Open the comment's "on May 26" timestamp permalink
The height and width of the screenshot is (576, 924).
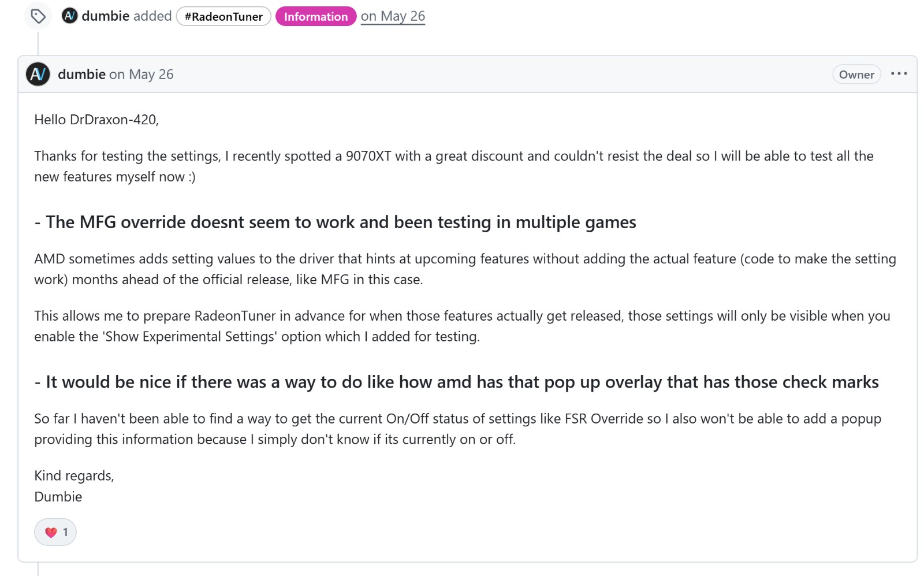[141, 74]
